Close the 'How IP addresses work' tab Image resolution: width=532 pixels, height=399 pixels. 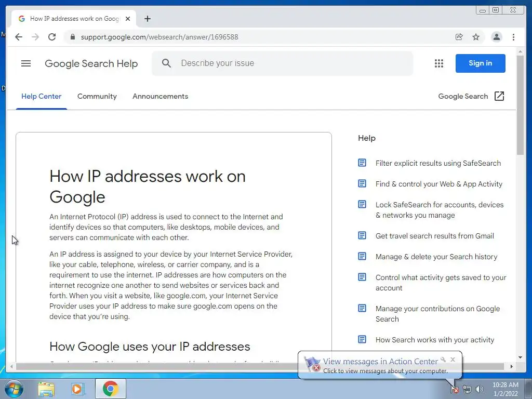pyautogui.click(x=128, y=19)
